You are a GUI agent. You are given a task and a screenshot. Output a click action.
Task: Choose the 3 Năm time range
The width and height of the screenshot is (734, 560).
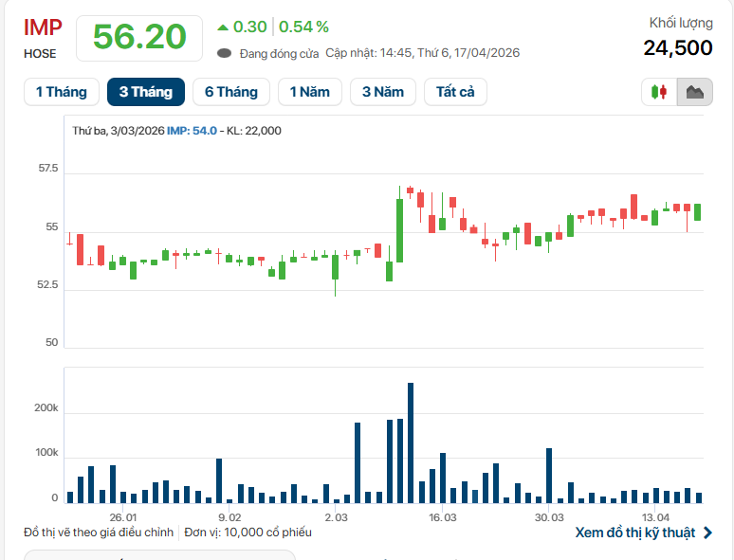(x=383, y=92)
